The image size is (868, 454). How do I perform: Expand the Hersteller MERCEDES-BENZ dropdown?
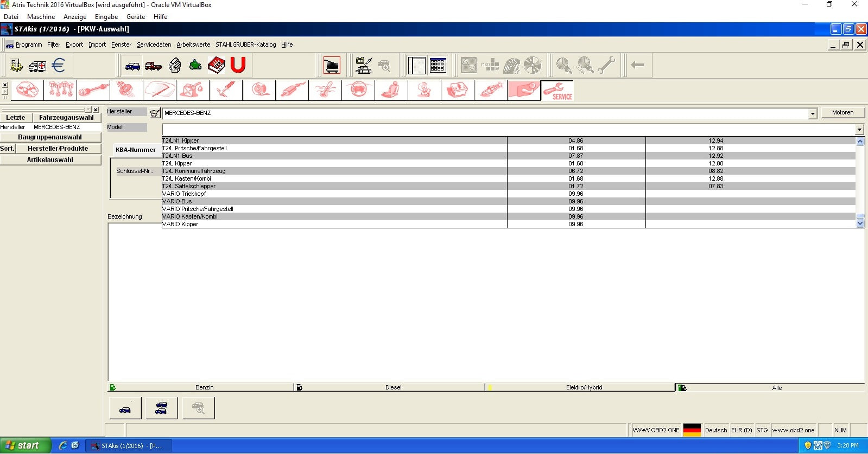812,114
